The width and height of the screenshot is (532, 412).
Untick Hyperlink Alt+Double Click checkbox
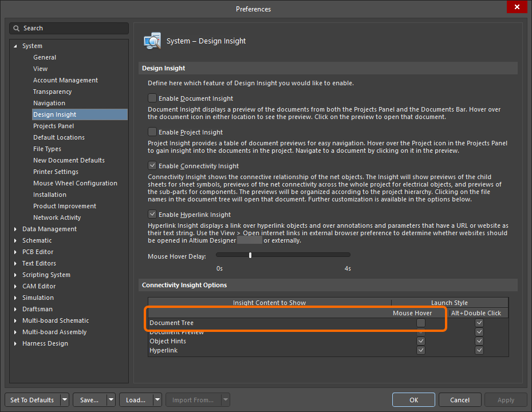pos(479,350)
